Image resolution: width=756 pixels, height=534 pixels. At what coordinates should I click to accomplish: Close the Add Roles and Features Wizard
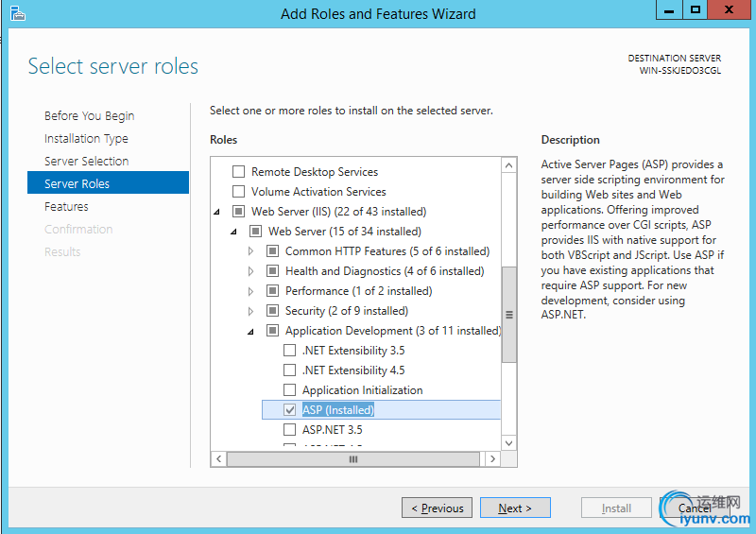click(730, 10)
